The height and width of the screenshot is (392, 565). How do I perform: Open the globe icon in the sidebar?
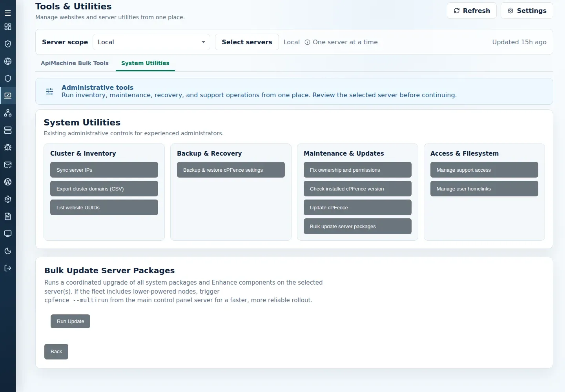point(8,61)
